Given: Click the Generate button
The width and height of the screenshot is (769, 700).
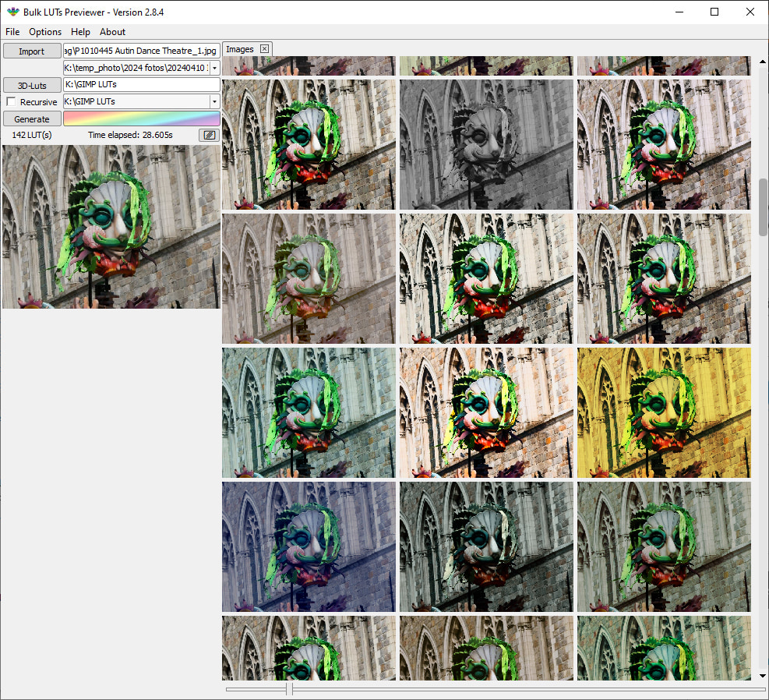Looking at the screenshot, I should 32,118.
